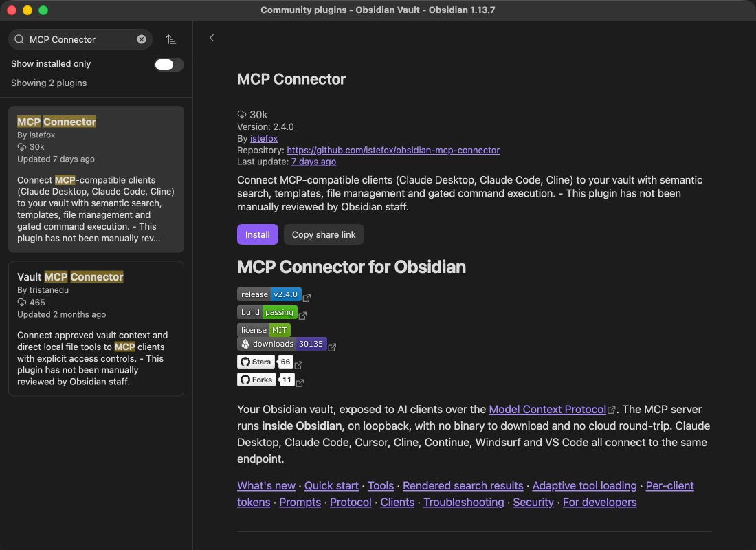This screenshot has height=550, width=756.
Task: Click 'MCP Connector for Obsidian' heading
Action: coord(351,267)
